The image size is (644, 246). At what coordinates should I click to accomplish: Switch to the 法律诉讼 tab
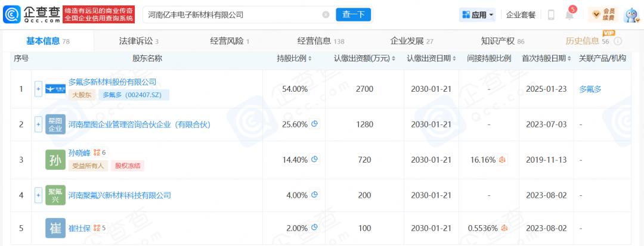[x=139, y=41]
